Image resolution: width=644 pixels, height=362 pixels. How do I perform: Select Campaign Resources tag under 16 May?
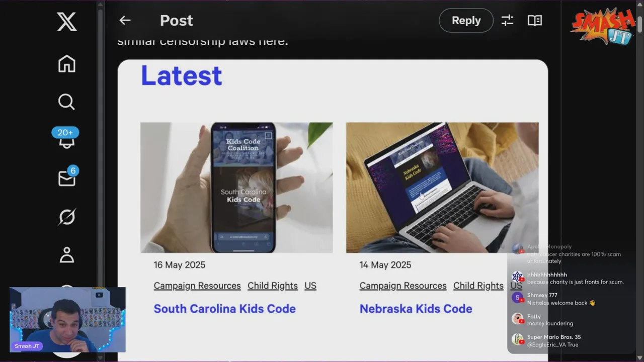[x=197, y=286]
